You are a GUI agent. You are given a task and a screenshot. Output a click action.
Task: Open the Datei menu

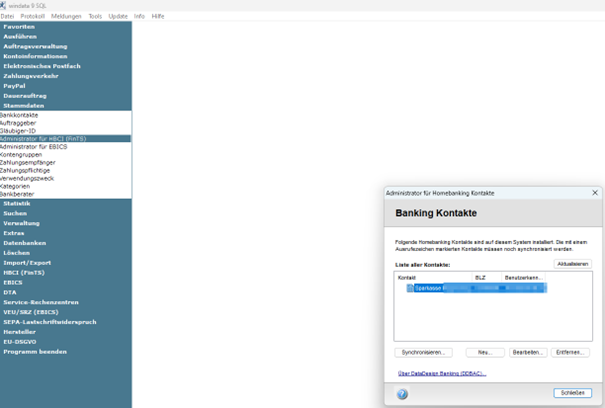tap(7, 16)
